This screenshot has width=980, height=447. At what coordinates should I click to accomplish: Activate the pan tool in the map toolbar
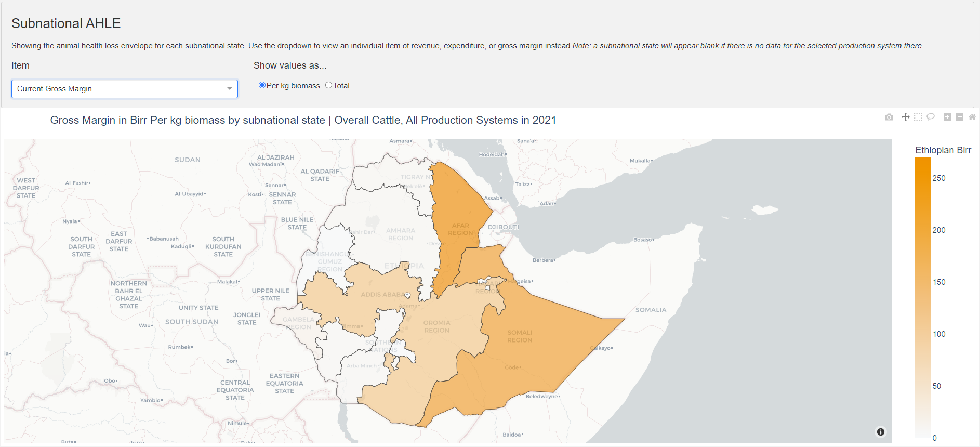pos(905,117)
